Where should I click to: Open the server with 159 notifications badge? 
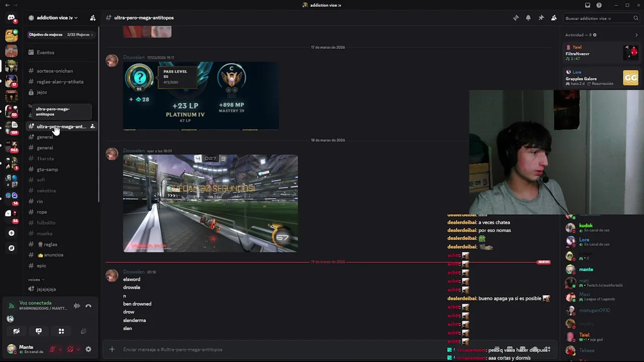11,128
